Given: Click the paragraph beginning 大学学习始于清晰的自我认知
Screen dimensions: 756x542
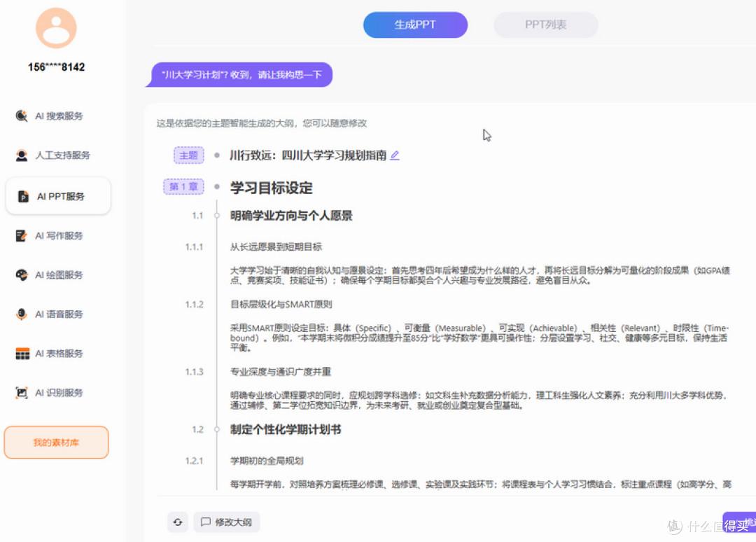Looking at the screenshot, I should [480, 275].
